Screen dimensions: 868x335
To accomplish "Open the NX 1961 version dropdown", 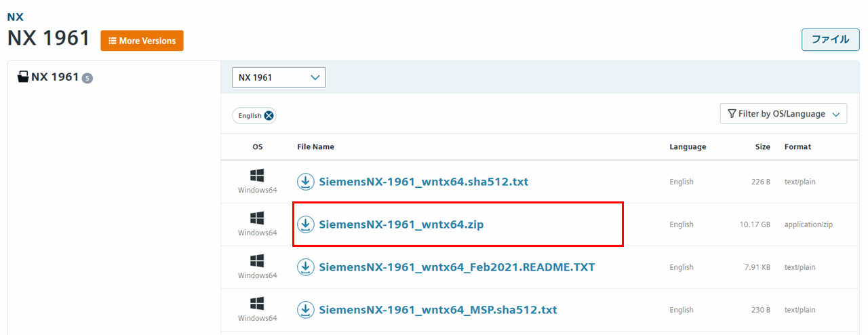I will pyautogui.click(x=279, y=77).
